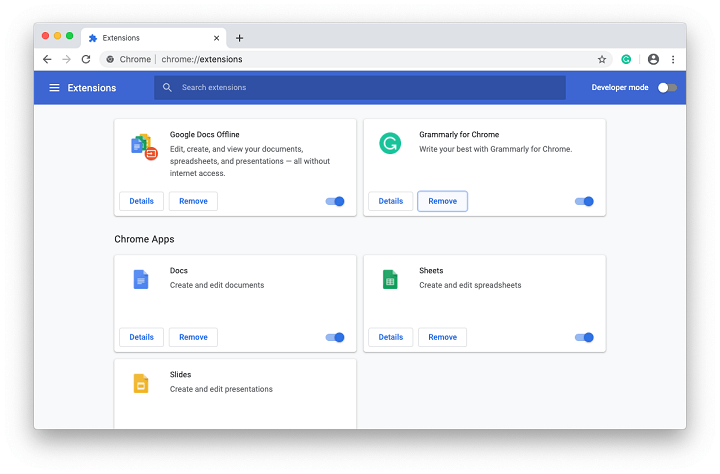This screenshot has height=474, width=720.
Task: Click 'Create and edit spreadsheets' text
Action: (x=470, y=285)
